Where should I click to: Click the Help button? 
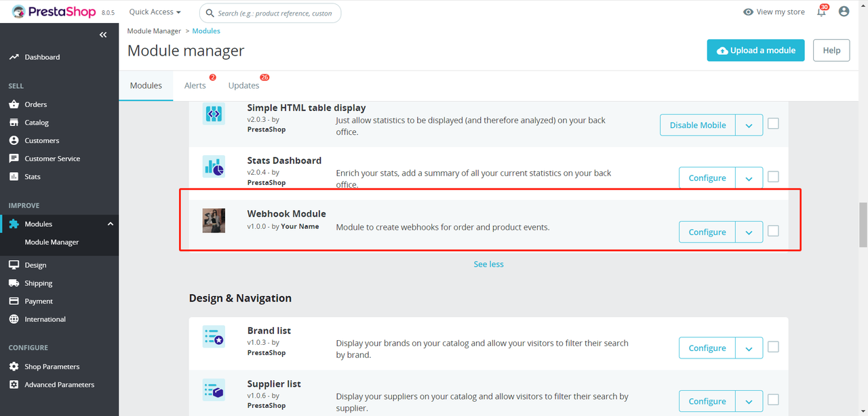coord(831,50)
